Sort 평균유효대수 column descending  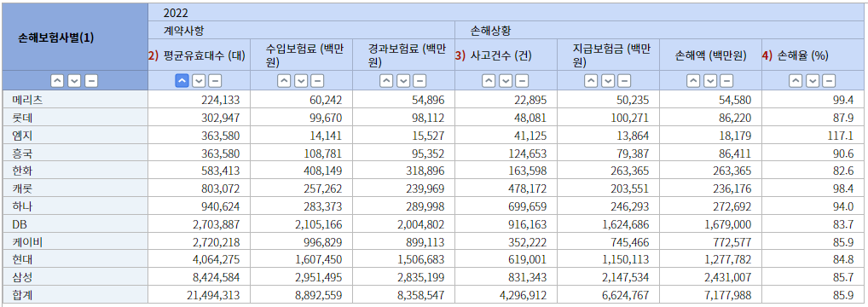(x=199, y=81)
